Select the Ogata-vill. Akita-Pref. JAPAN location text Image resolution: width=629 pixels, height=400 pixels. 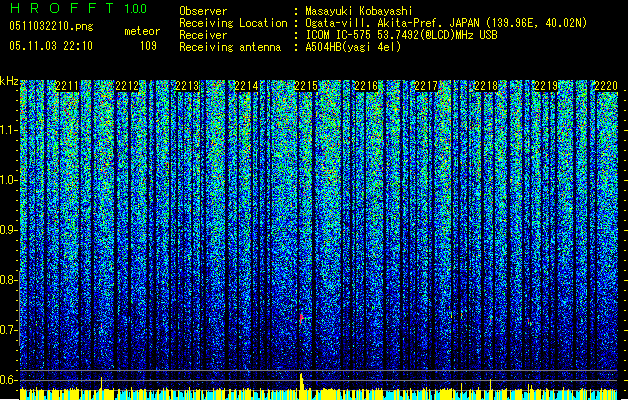point(446,23)
